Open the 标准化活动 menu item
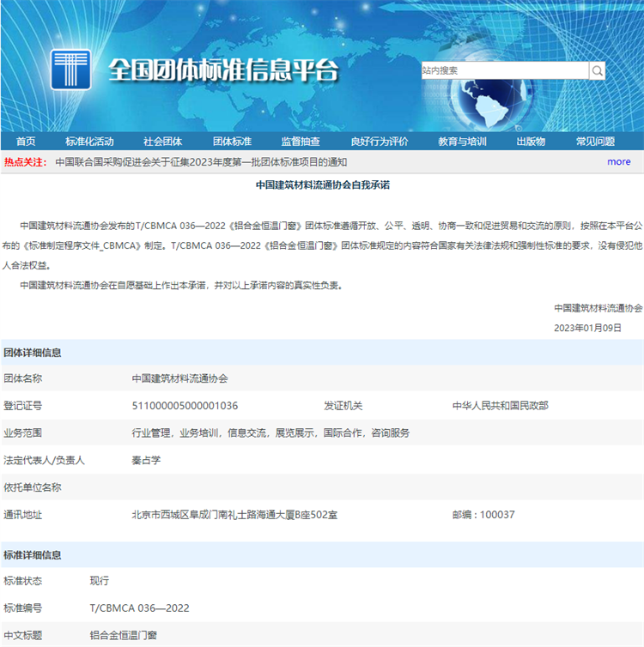644x647 pixels. (x=89, y=142)
